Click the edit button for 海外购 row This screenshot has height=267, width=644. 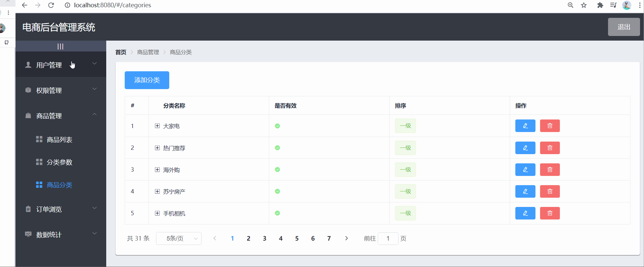click(525, 170)
